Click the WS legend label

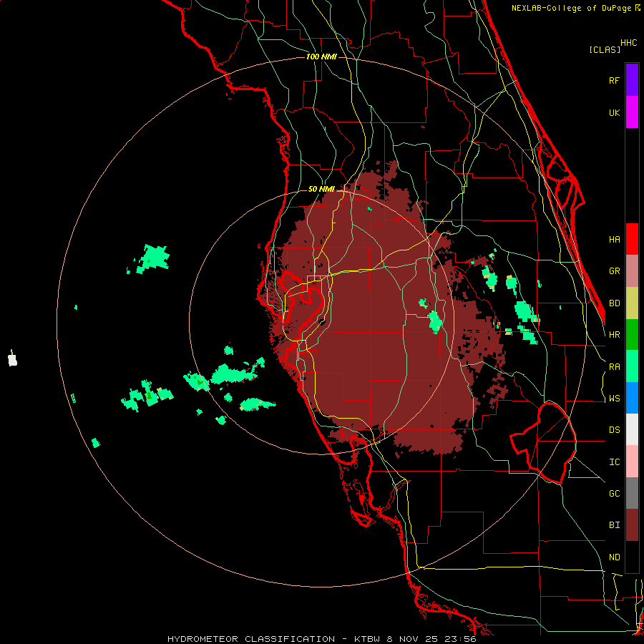(614, 399)
